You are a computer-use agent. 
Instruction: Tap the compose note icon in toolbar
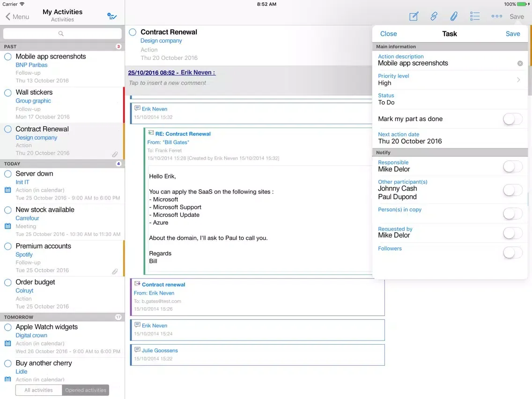414,17
